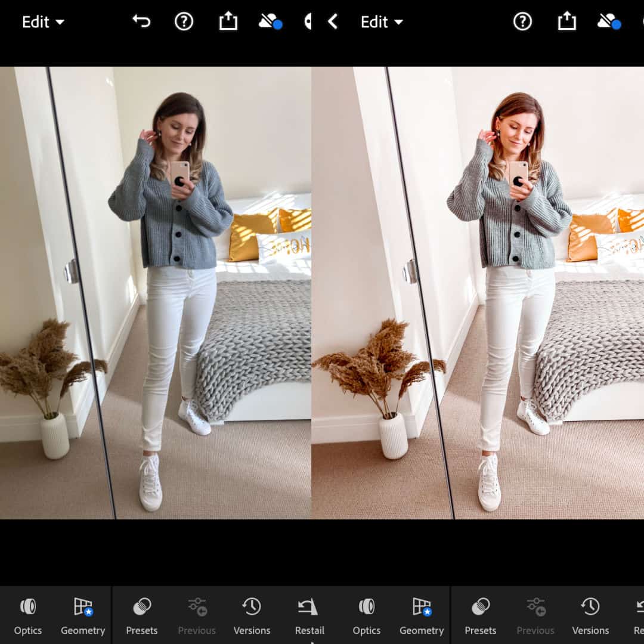Open cloud sync status in left screen
The width and height of the screenshot is (644, 644).
270,21
